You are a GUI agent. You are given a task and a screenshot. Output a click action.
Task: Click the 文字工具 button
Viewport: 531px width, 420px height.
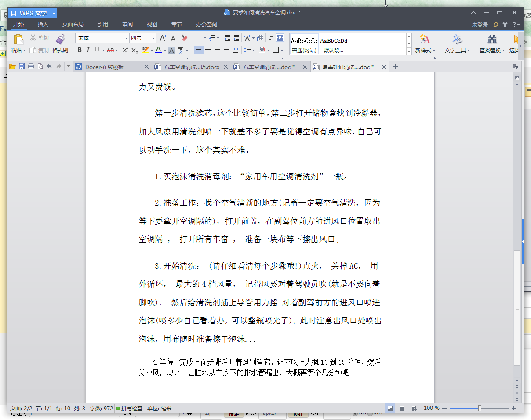(x=457, y=43)
